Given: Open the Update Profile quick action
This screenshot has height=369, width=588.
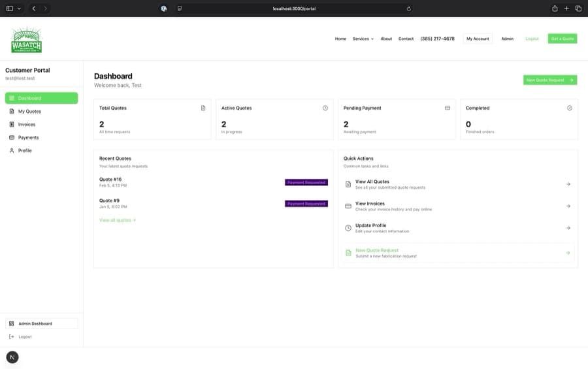Looking at the screenshot, I should (x=458, y=228).
